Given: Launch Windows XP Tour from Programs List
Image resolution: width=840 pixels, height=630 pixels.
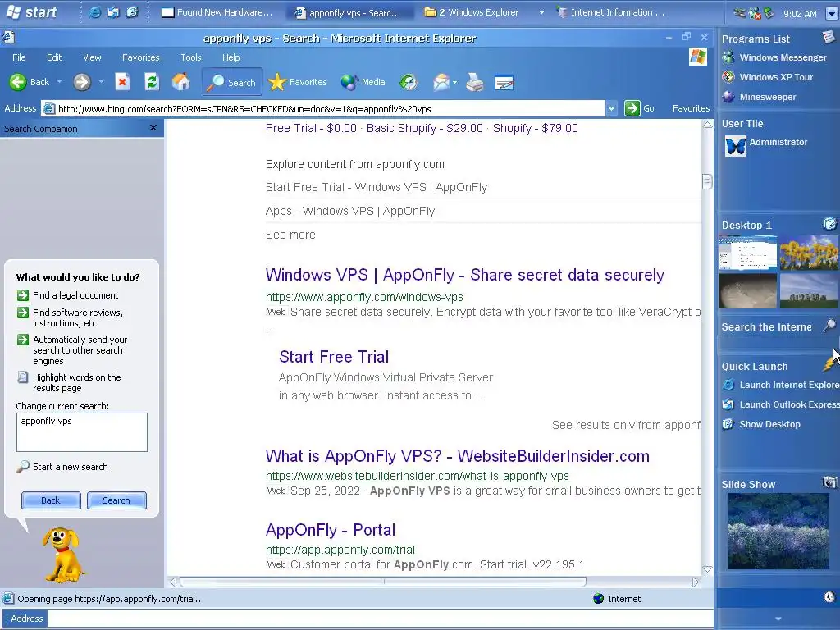Looking at the screenshot, I should (x=767, y=77).
